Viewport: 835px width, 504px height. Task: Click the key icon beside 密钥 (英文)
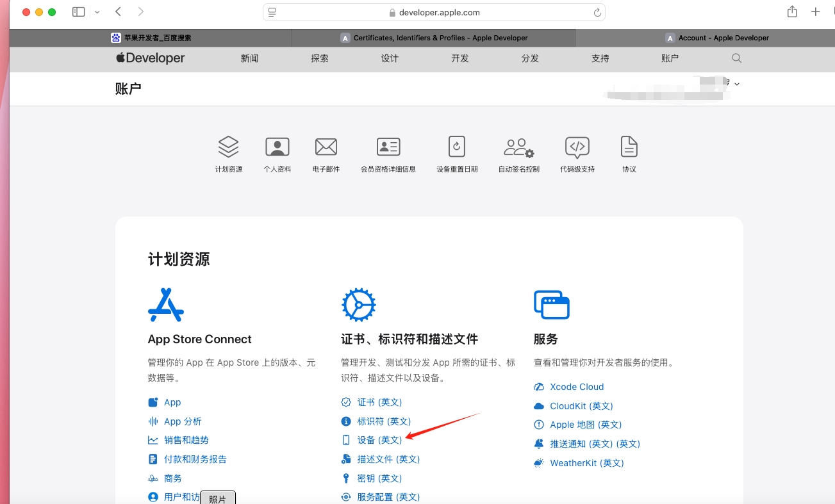[x=346, y=478]
